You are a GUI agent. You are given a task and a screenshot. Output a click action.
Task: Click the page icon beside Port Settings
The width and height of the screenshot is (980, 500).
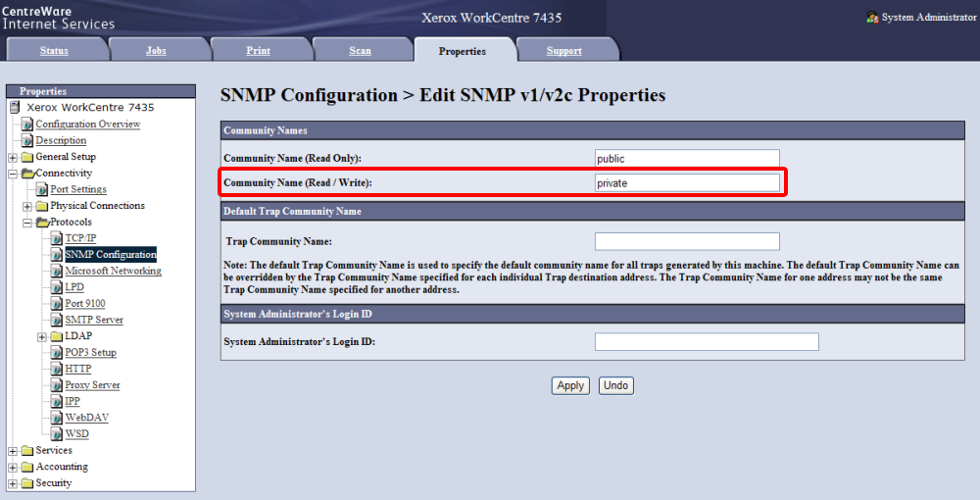pyautogui.click(x=42, y=189)
